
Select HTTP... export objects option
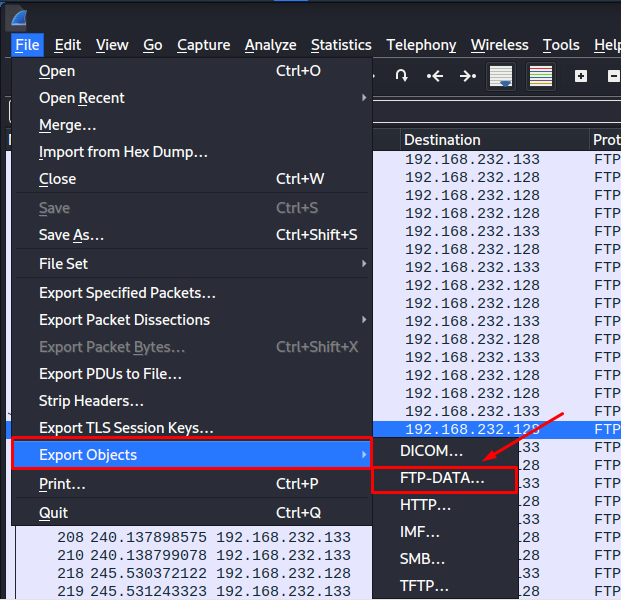[x=426, y=506]
